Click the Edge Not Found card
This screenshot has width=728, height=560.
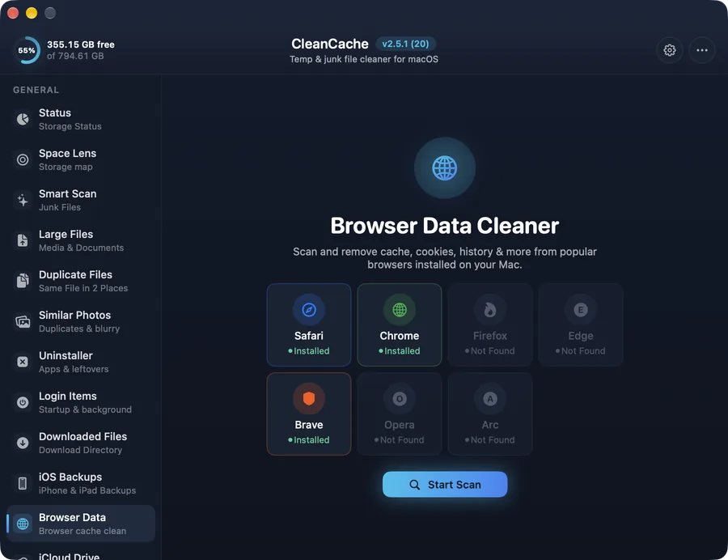(580, 325)
